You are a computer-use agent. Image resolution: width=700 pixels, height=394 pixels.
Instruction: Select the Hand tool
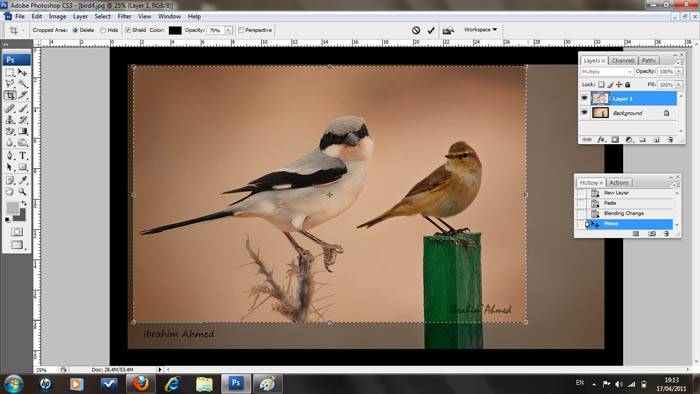pos(10,192)
